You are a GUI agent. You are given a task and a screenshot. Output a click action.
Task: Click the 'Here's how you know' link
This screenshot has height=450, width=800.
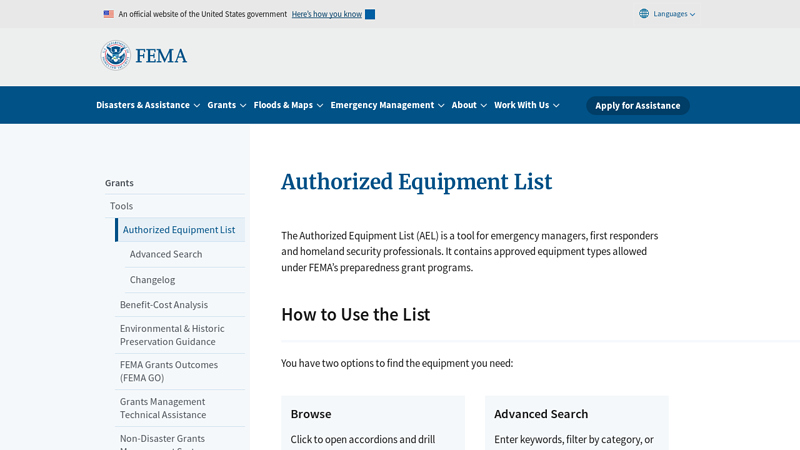327,14
